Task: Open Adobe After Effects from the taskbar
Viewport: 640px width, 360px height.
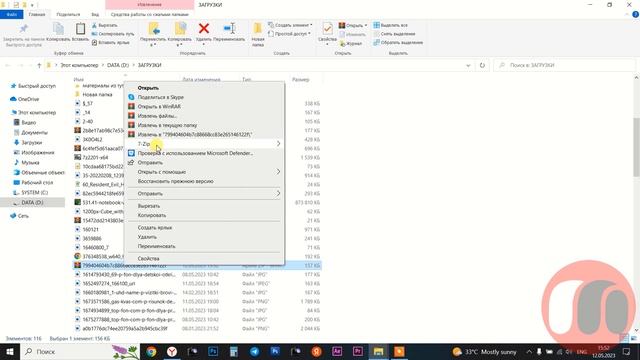Action: point(337,351)
